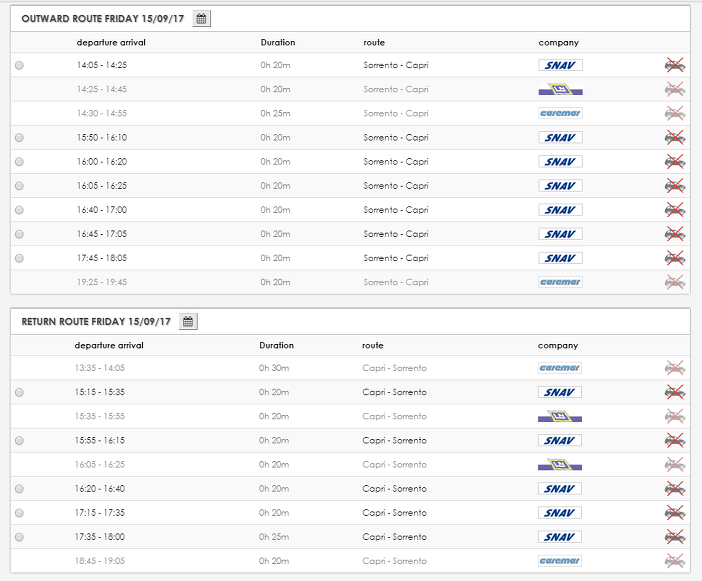Click the 15:55 - 16:15 return time text
Image resolution: width=702 pixels, height=581 pixels.
(x=100, y=440)
